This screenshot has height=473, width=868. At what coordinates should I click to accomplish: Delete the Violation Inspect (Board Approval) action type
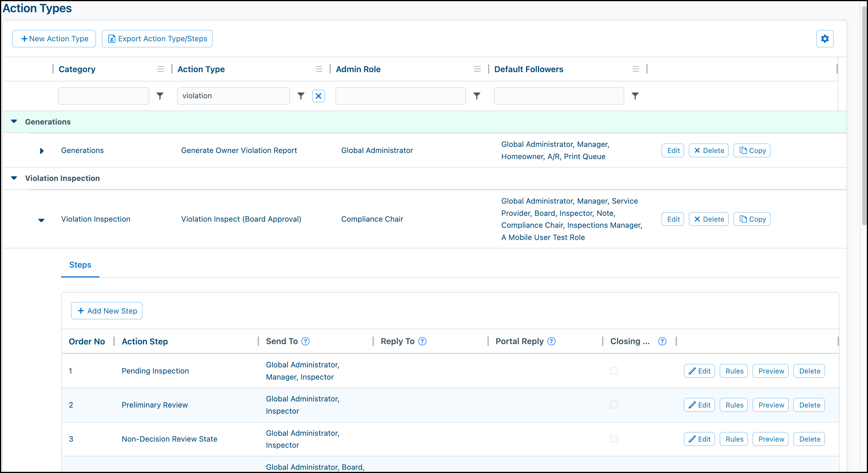pos(709,219)
